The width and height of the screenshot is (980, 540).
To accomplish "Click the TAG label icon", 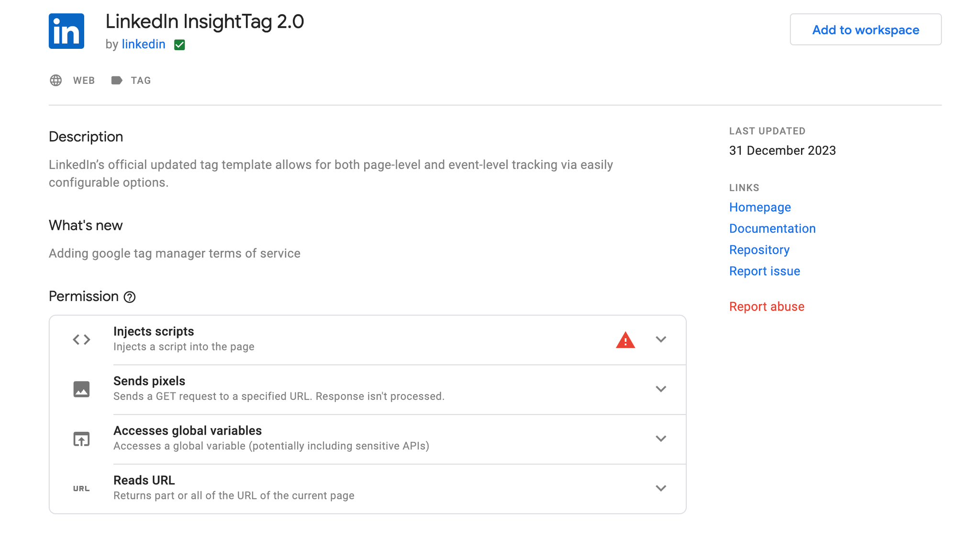I will (x=116, y=80).
